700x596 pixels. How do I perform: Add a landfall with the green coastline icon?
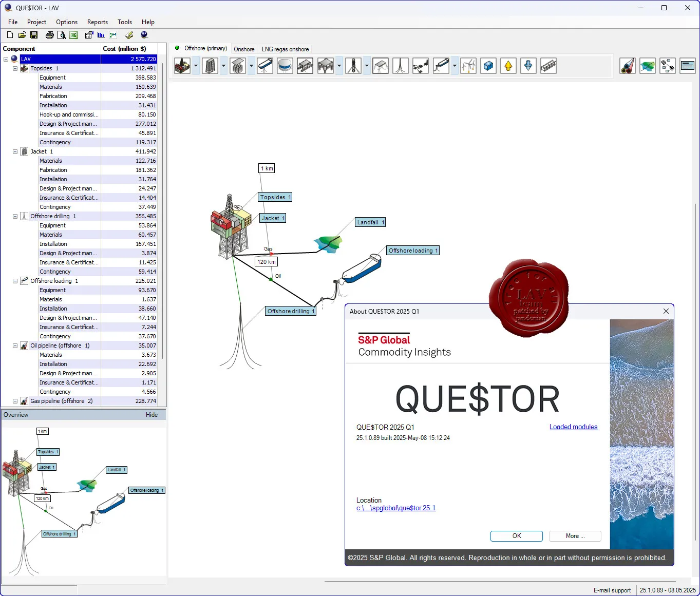[648, 66]
